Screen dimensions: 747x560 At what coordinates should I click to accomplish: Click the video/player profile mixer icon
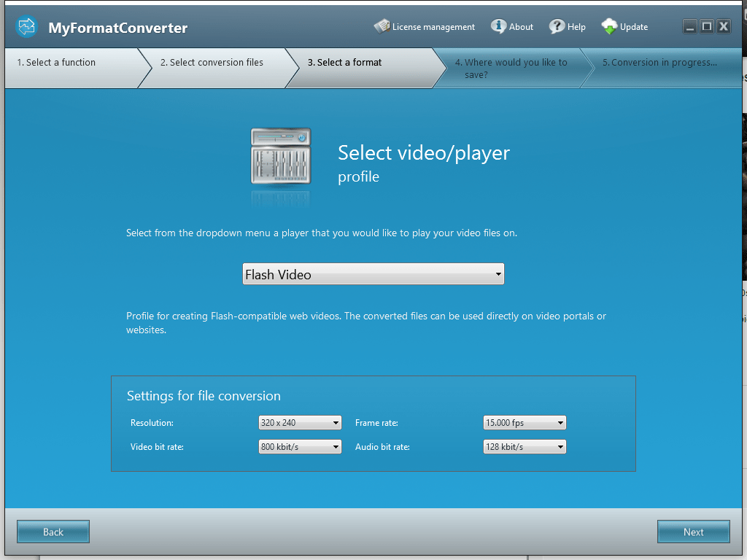(280, 157)
